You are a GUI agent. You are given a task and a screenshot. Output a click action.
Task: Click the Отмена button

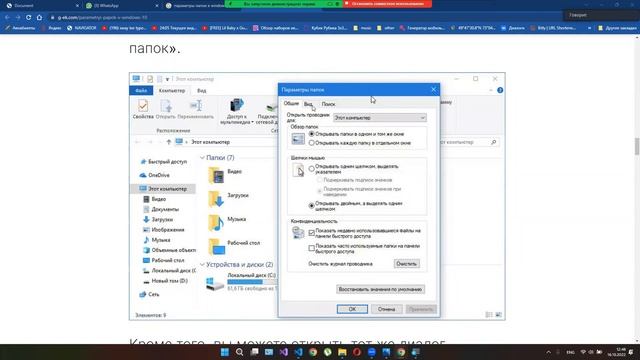click(386, 309)
